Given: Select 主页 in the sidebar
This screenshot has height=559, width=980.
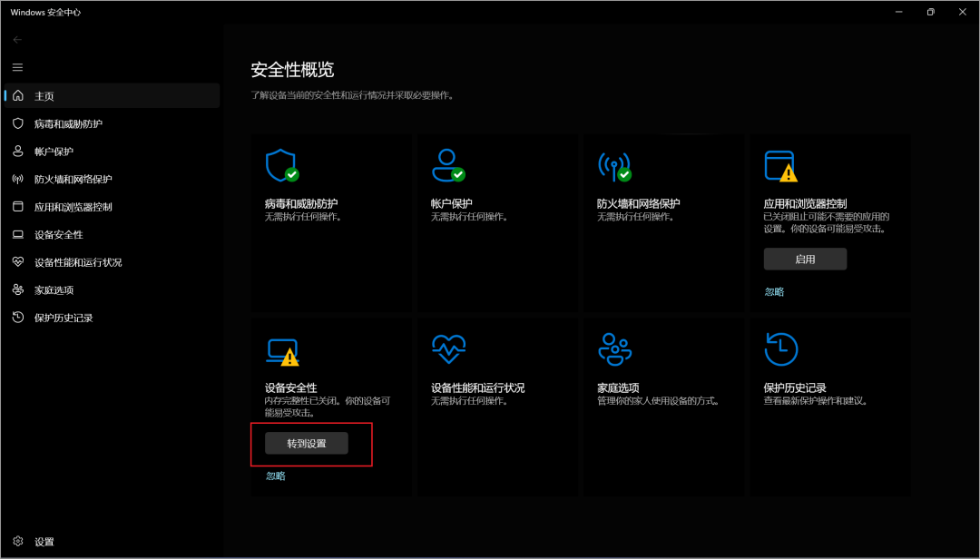Looking at the screenshot, I should (112, 95).
